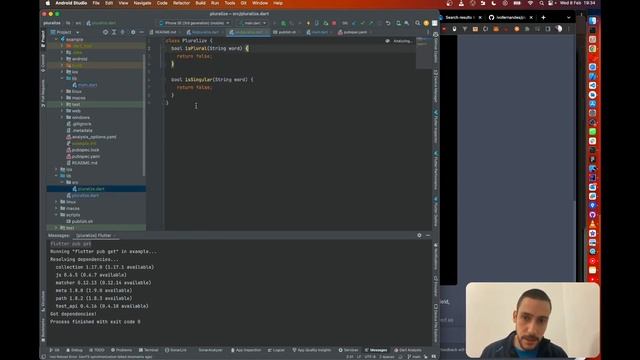Open the Git tool window
Viewport: 640px width, 360px height.
pyautogui.click(x=54, y=350)
